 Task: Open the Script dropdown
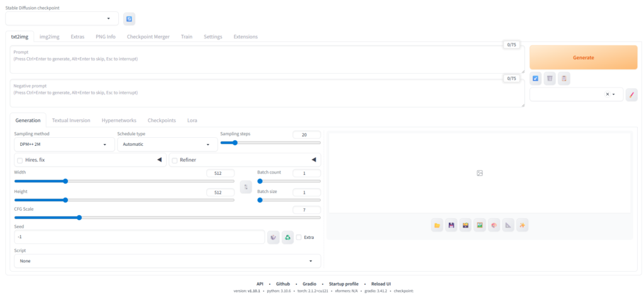point(167,261)
